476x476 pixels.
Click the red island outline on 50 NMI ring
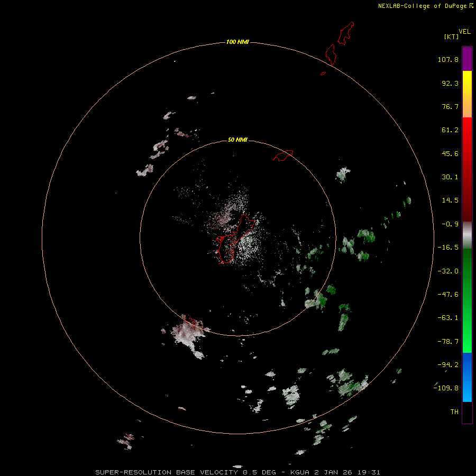point(283,155)
